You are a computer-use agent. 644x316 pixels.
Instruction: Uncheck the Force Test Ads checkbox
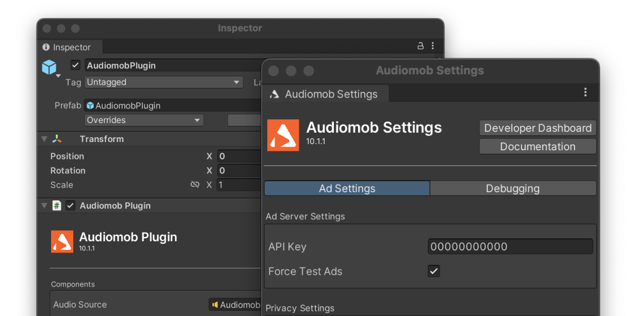434,271
